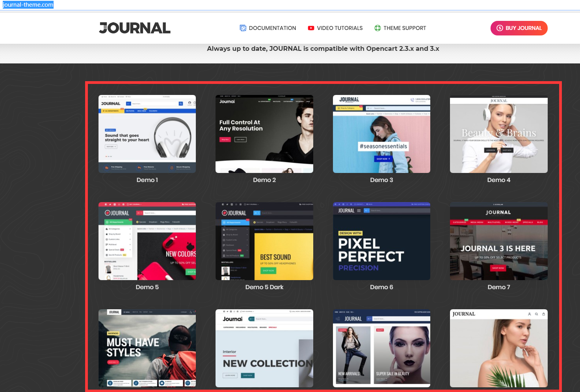Click the Demo 3 label
The height and width of the screenshot is (392, 580).
(381, 180)
